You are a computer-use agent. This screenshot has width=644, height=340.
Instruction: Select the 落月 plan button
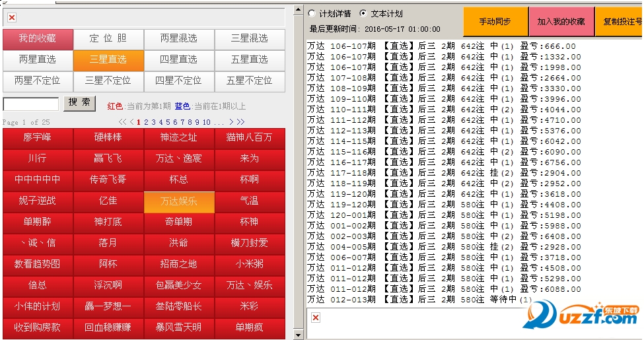(108, 244)
